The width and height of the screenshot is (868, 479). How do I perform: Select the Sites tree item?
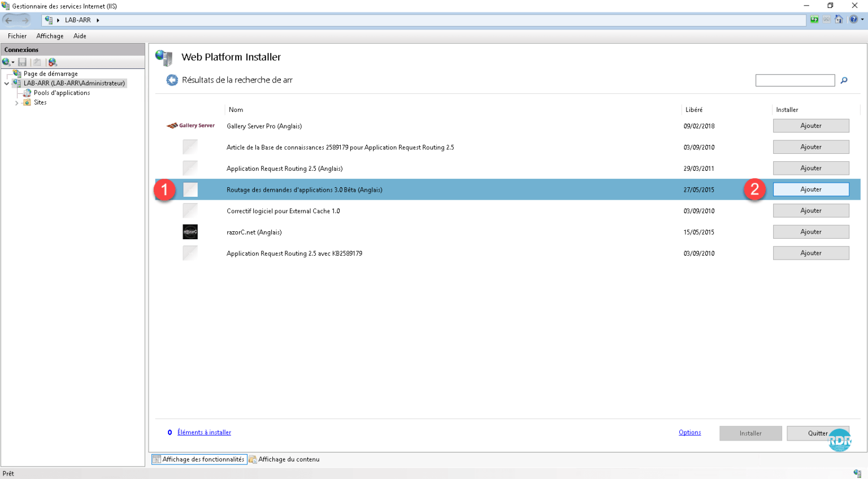click(x=40, y=102)
